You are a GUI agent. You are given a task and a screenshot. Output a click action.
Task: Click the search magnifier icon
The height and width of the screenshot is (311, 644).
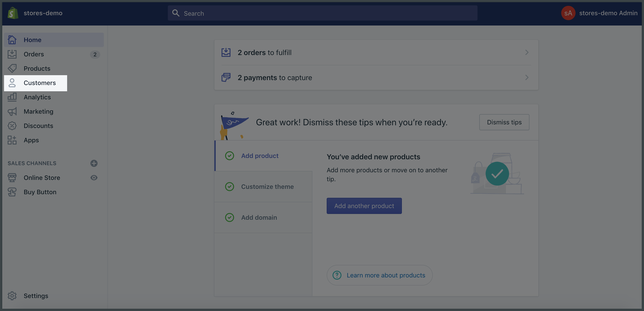point(176,13)
